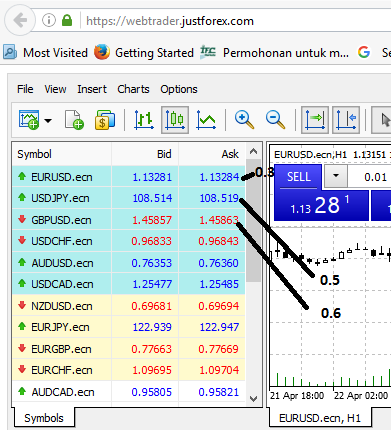This screenshot has height=430, width=391.
Task: Click the USDCHF ask price 0.96843
Action: tap(218, 241)
